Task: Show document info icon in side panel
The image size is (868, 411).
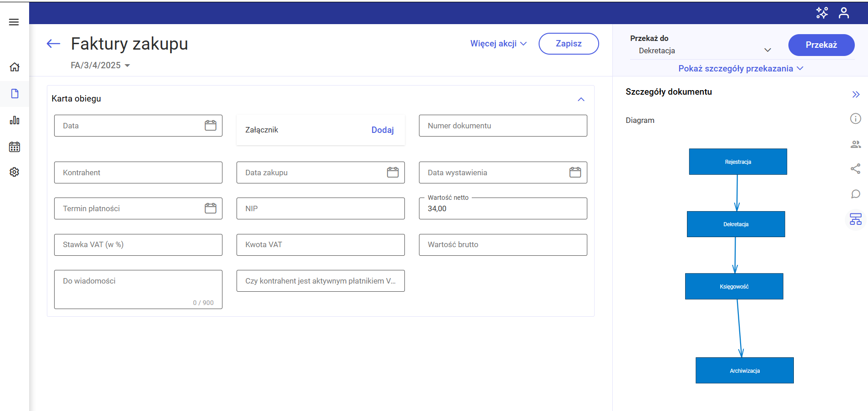Action: point(856,119)
